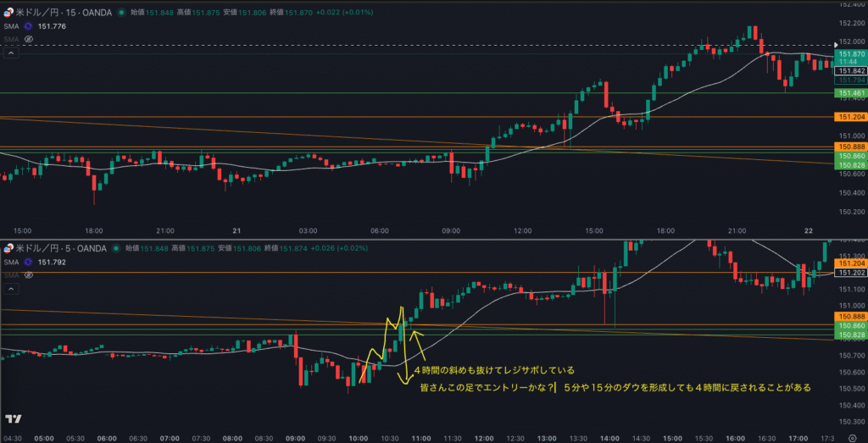Click the green 151.870 current price label
Screen dimensions: 868x443
[851, 54]
